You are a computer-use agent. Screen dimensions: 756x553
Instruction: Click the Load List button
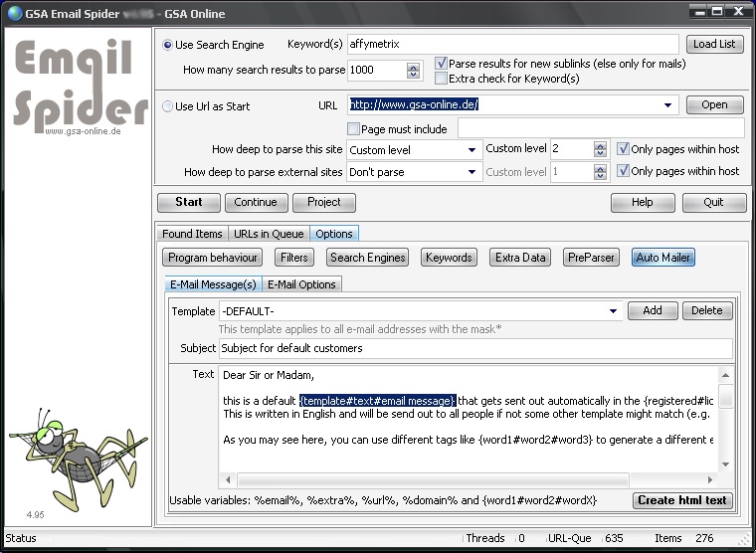[x=714, y=44]
